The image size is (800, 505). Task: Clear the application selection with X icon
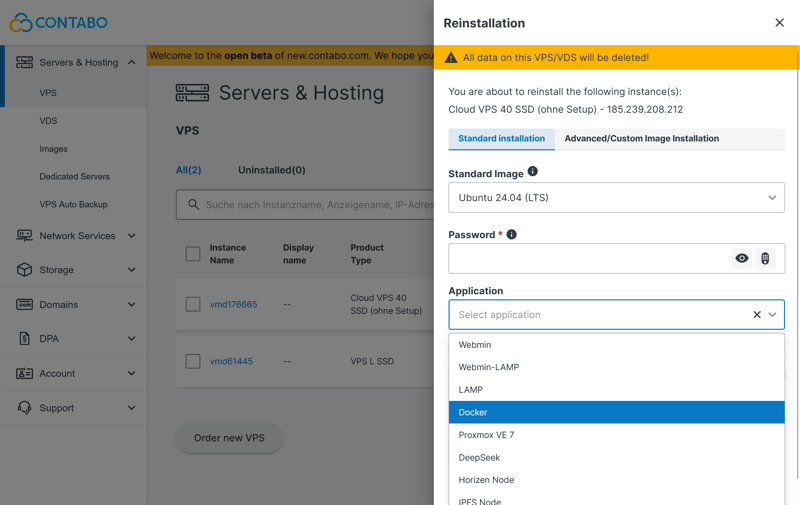(x=756, y=315)
